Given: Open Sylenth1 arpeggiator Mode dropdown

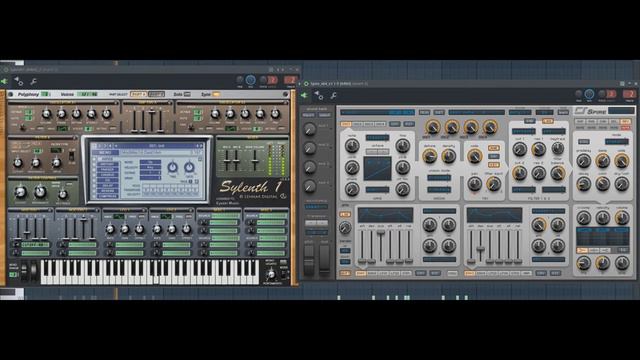Looking at the screenshot, I should click(150, 162).
